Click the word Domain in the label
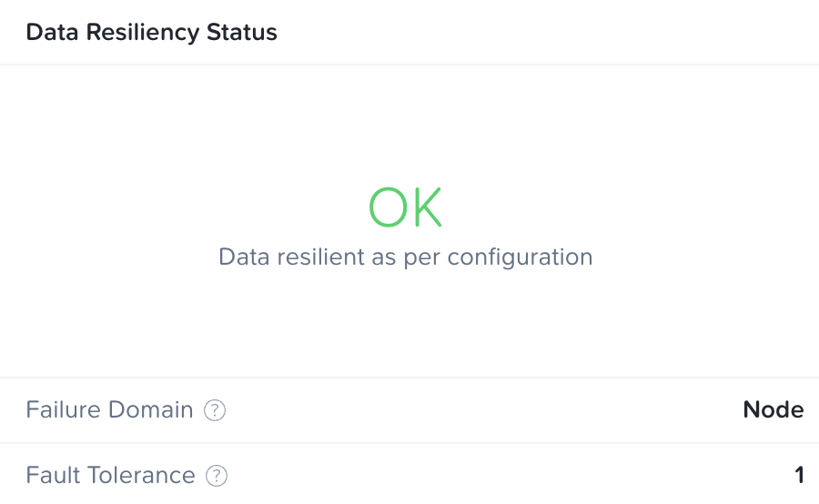The width and height of the screenshot is (819, 504). pos(150,410)
